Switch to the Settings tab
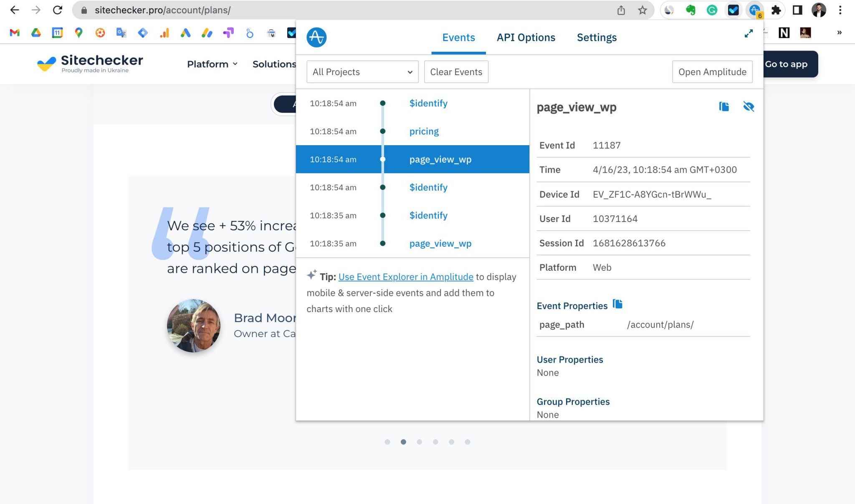This screenshot has height=504, width=855. (x=597, y=38)
